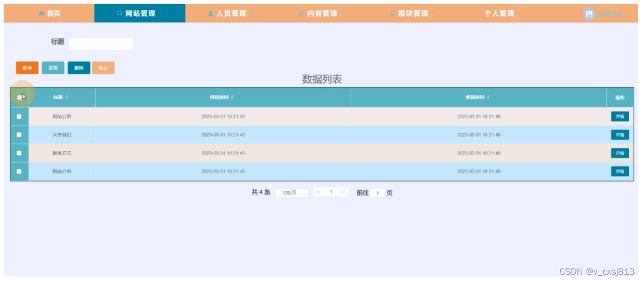Click the 添加 button
This screenshot has width=644, height=282.
[x=103, y=68]
